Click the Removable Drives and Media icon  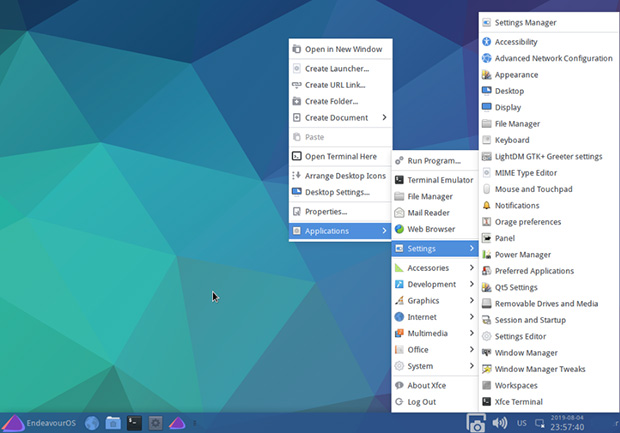[x=487, y=304]
